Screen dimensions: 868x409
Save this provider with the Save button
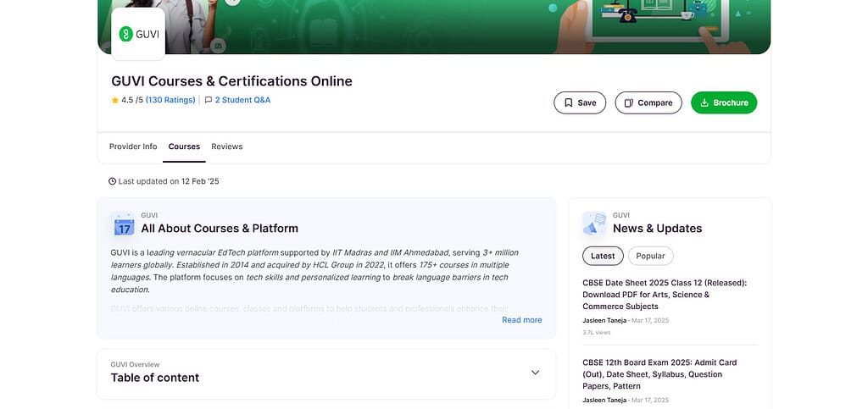pos(580,102)
